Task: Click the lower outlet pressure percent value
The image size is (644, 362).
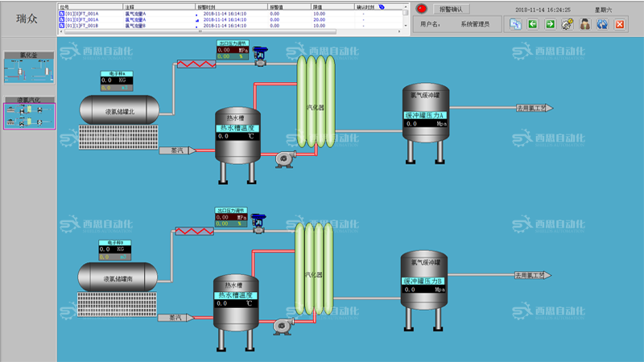Action: point(231,224)
